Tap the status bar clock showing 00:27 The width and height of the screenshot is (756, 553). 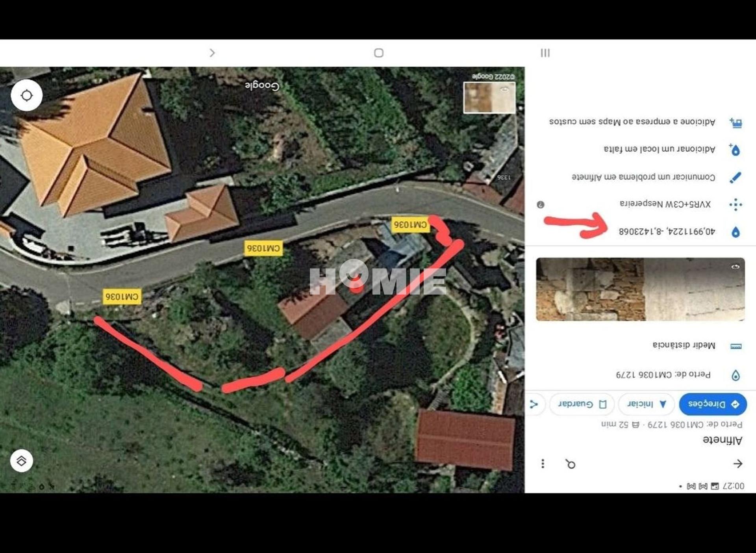(x=734, y=486)
